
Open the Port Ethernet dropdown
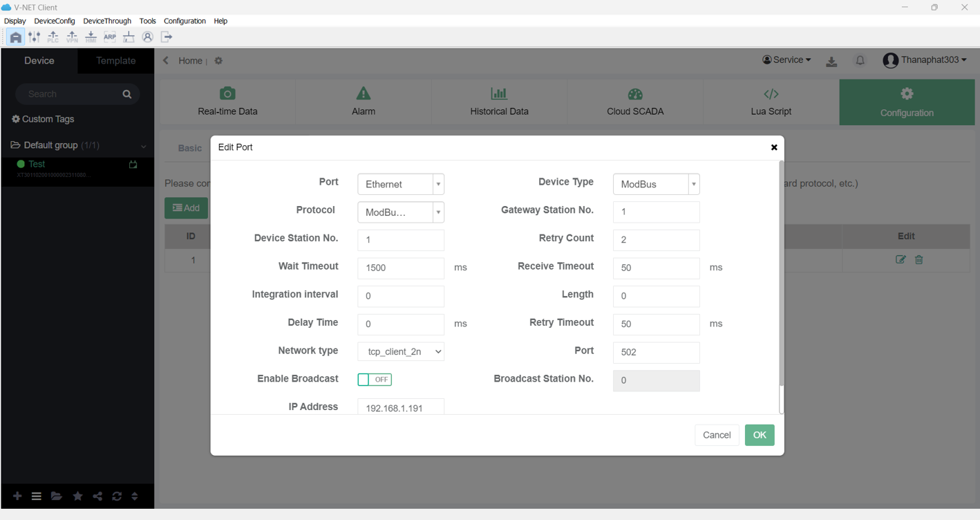(x=401, y=185)
